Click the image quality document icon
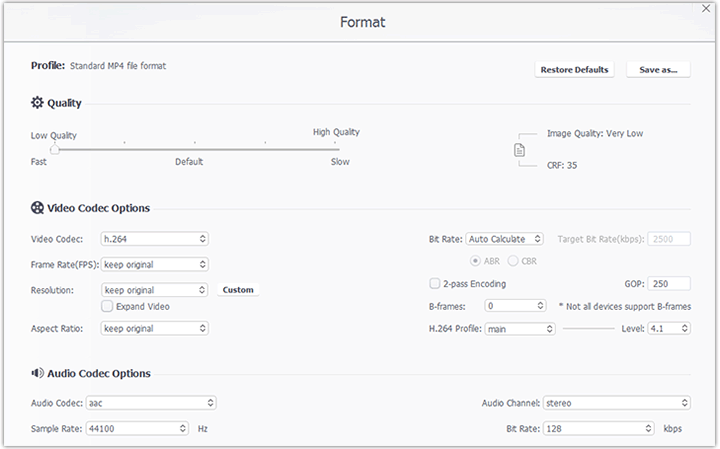The height and width of the screenshot is (449, 720). [x=519, y=150]
